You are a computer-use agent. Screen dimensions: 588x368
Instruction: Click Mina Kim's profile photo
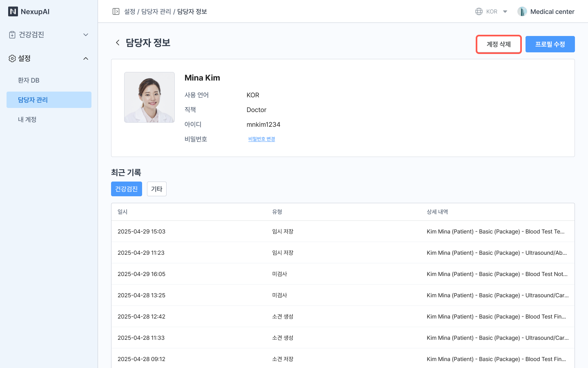149,97
